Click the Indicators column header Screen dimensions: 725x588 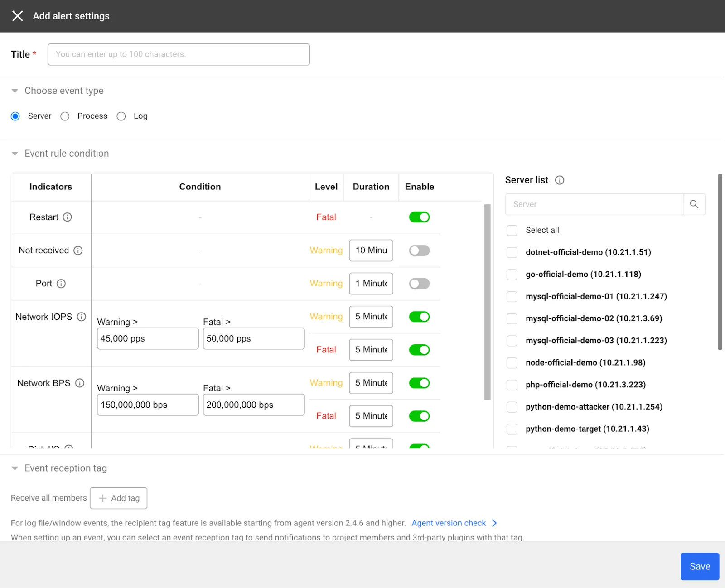coord(51,187)
